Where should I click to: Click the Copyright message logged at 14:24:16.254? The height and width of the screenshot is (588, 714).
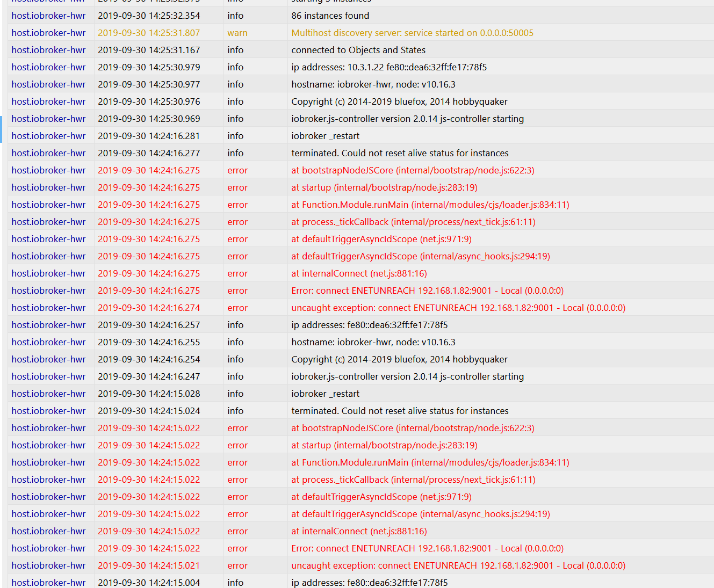(x=399, y=359)
